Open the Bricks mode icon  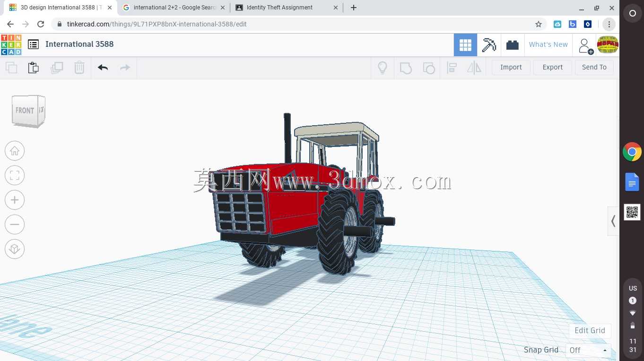tap(513, 45)
